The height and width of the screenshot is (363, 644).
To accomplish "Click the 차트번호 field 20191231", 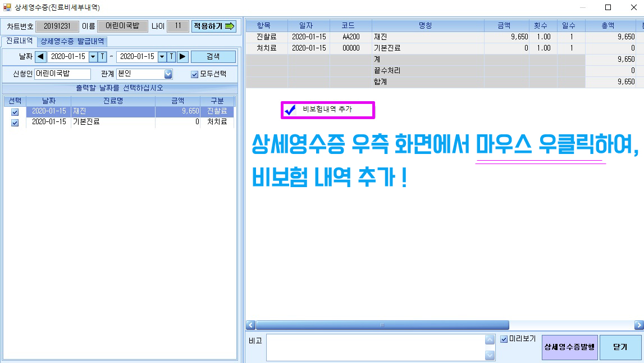I will tap(57, 26).
